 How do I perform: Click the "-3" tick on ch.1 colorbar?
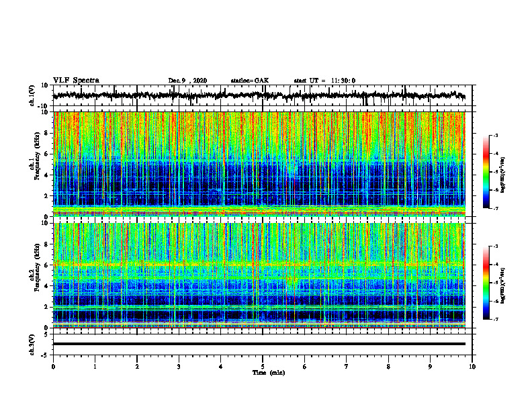496,136
